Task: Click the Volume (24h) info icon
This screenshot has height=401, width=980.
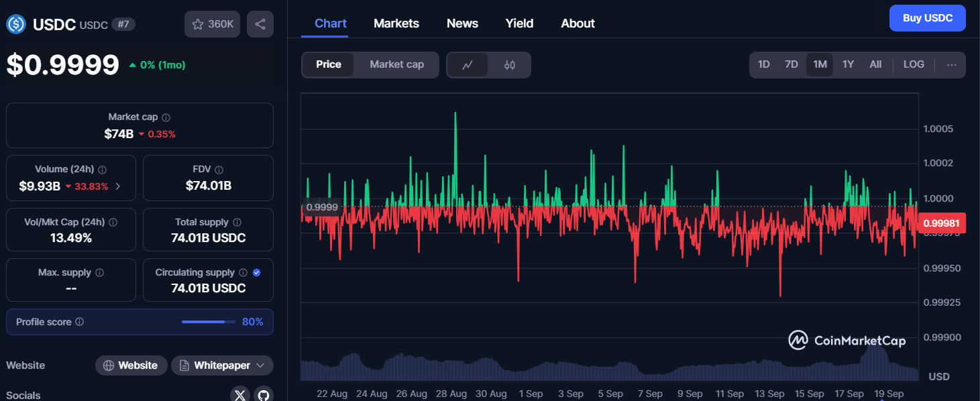Action: tap(102, 170)
